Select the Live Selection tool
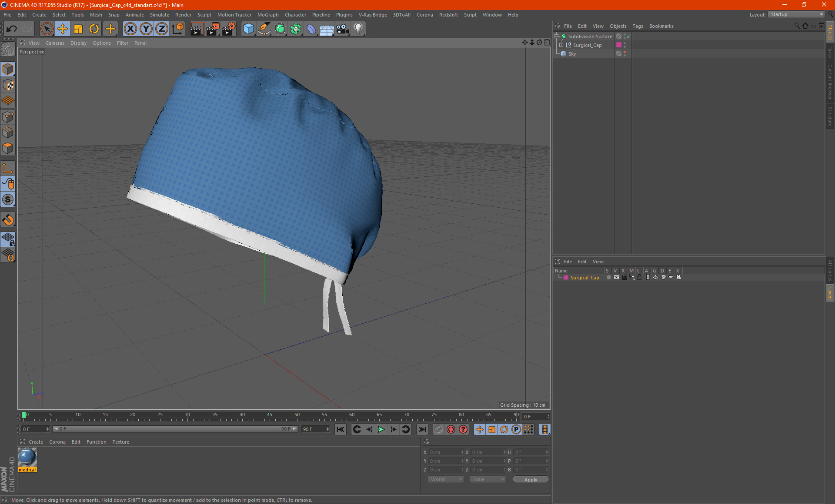The width and height of the screenshot is (835, 504). [x=47, y=29]
